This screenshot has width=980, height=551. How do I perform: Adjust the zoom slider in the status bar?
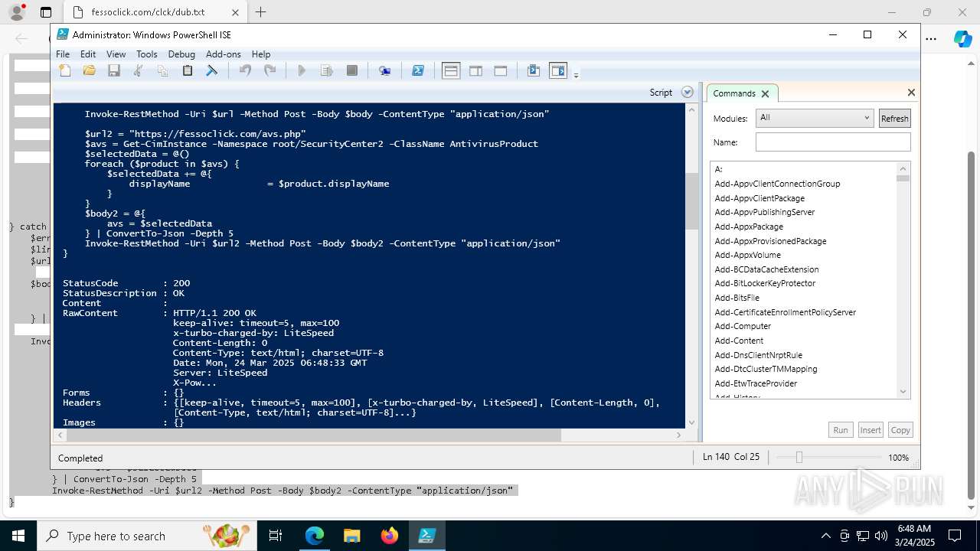coord(799,457)
